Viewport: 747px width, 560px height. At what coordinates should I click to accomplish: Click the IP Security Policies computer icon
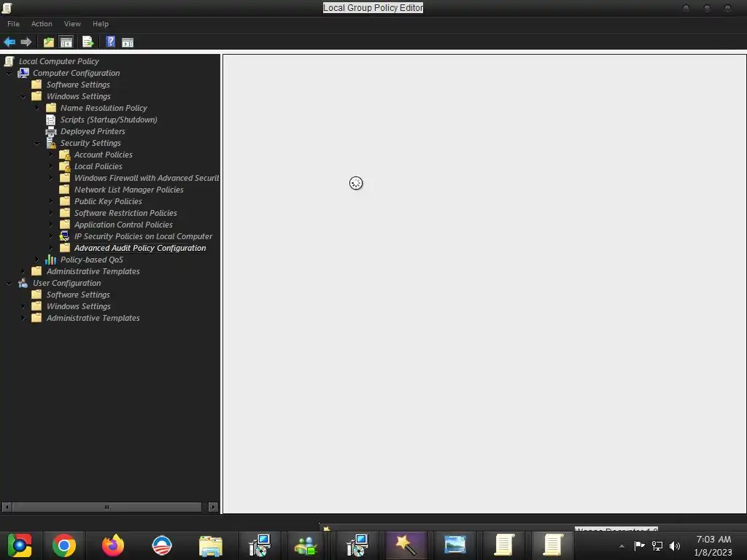(64, 236)
